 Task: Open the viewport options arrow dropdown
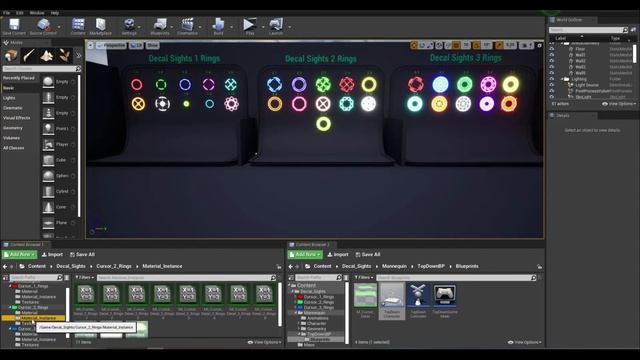91,45
